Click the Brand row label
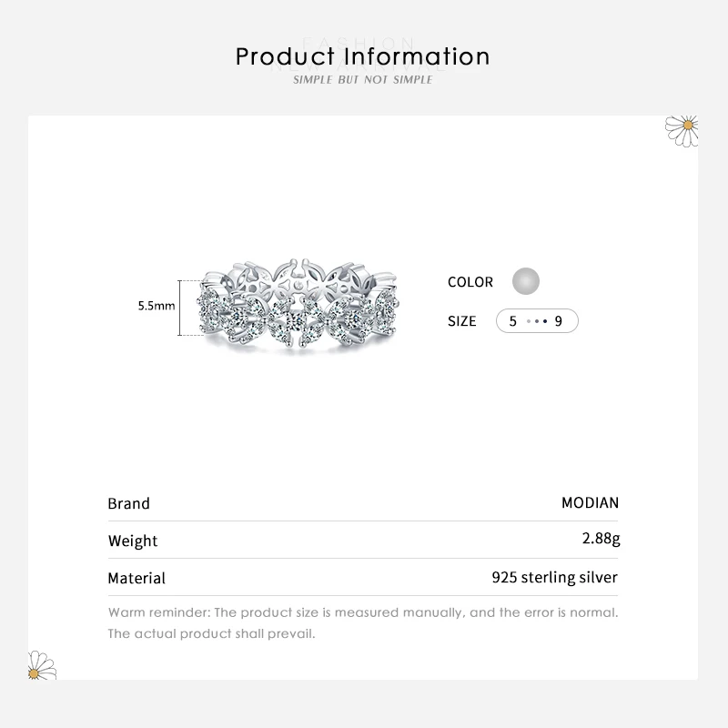Viewport: 728px width, 728px height. tap(128, 503)
